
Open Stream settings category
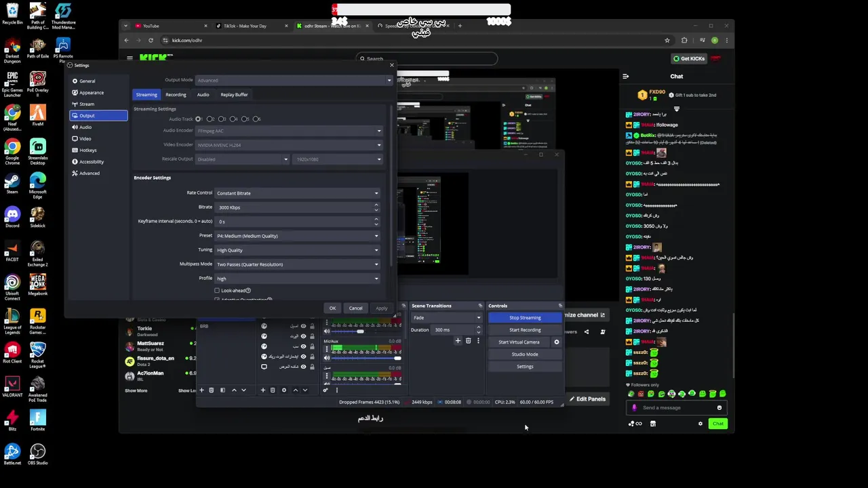[x=98, y=104]
